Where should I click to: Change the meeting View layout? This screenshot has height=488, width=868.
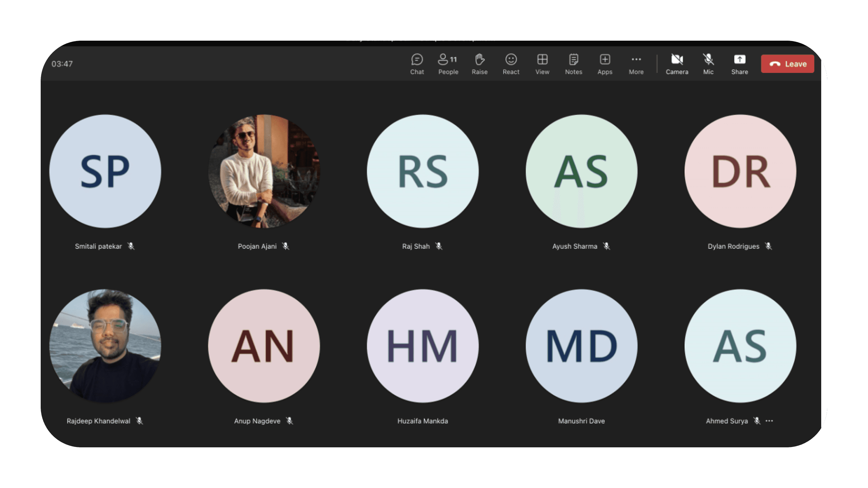click(542, 64)
